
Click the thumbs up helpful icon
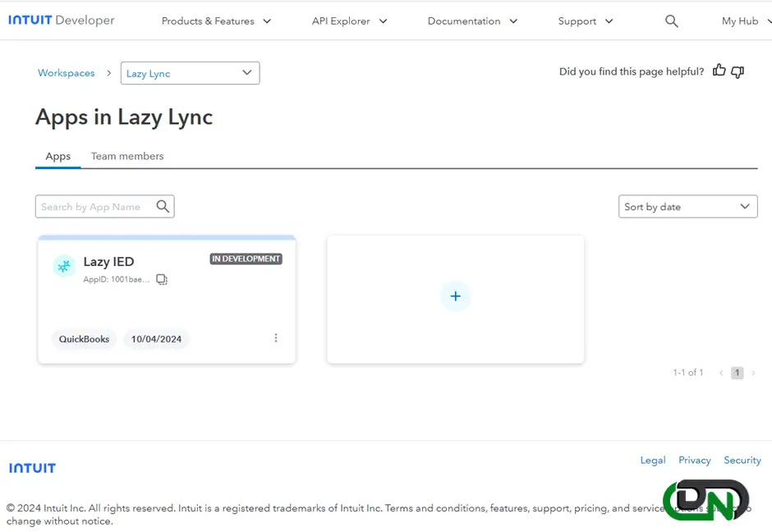pyautogui.click(x=719, y=71)
